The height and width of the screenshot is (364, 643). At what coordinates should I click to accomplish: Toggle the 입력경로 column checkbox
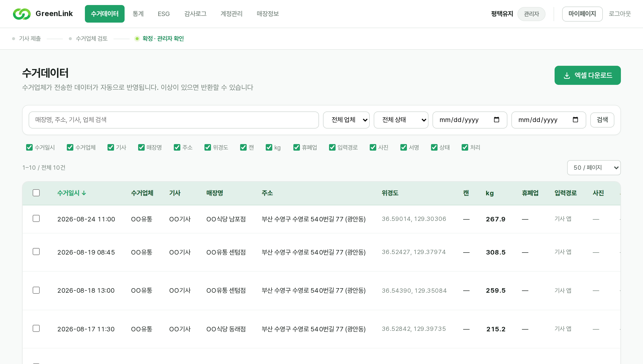point(332,147)
